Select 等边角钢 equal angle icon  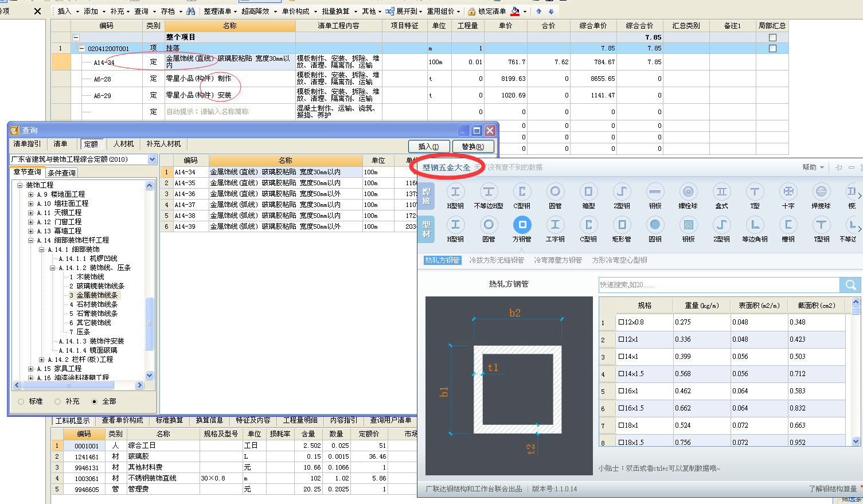coord(755,225)
